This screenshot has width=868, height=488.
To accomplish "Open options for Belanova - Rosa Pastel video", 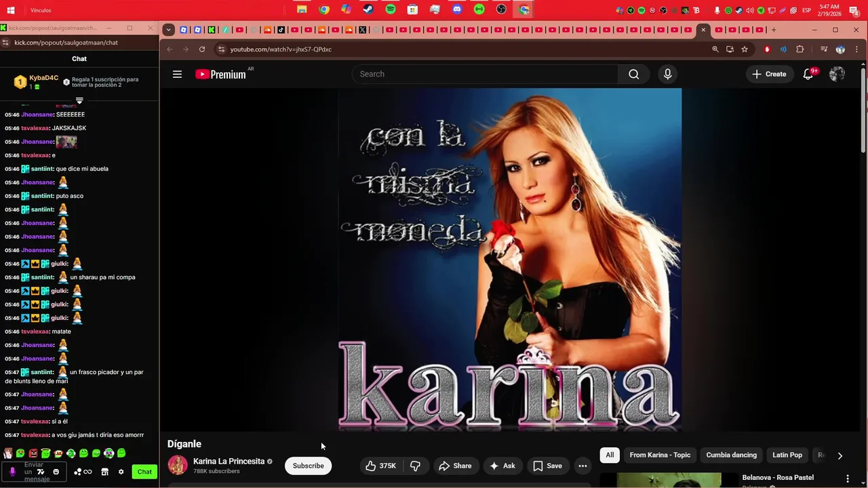I will tap(847, 479).
